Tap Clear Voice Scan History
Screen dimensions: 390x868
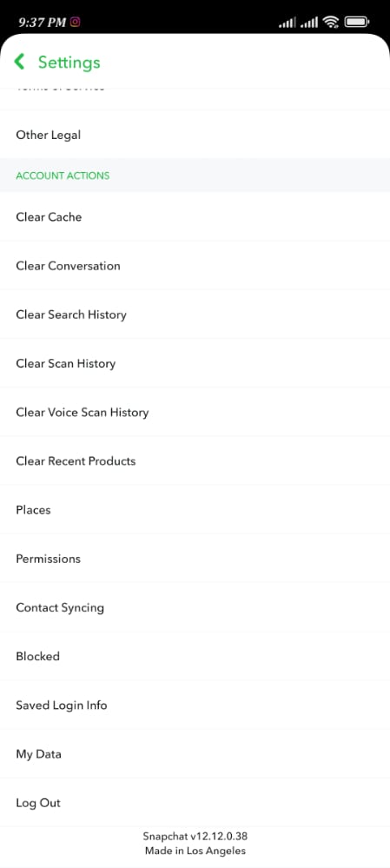click(195, 412)
